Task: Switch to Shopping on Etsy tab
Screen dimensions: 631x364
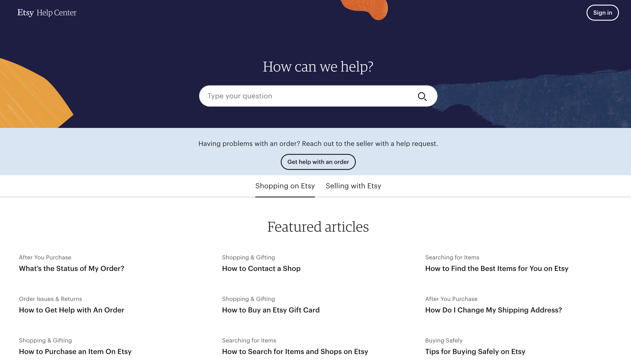Action: [x=285, y=186]
